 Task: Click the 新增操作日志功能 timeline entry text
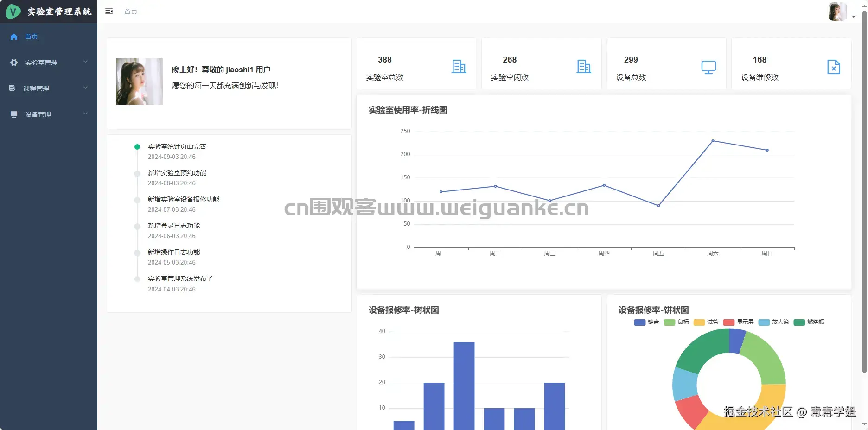click(174, 252)
